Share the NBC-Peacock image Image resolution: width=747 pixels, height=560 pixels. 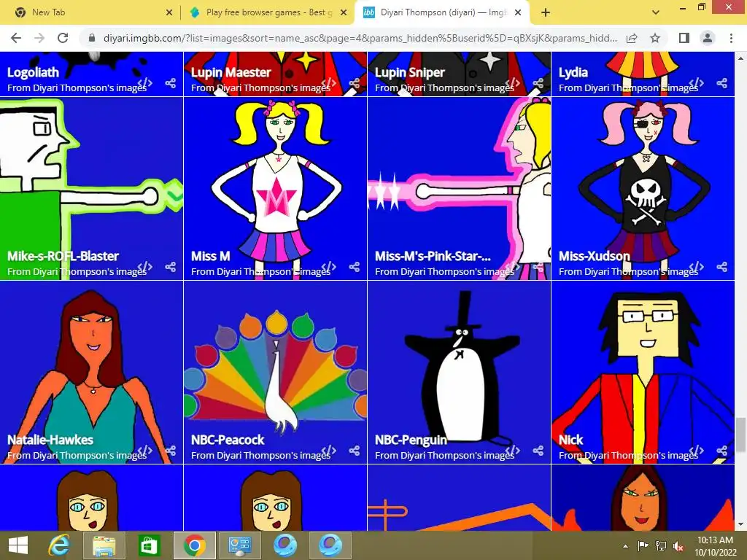[355, 451]
